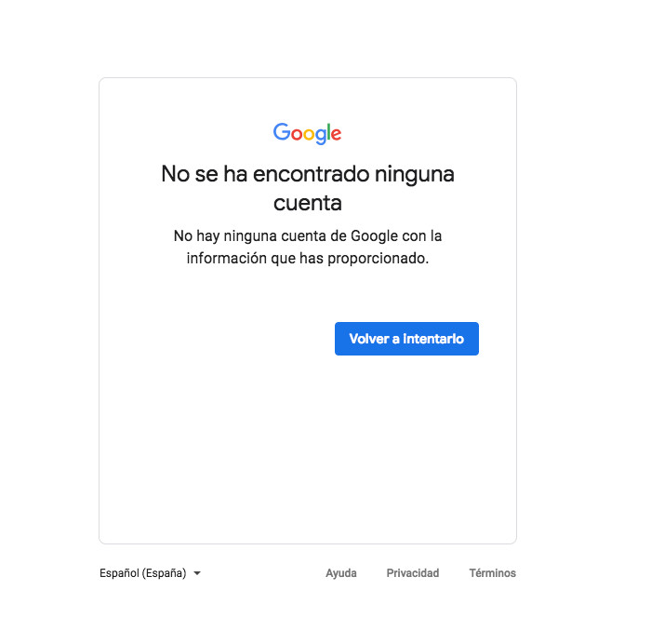This screenshot has width=651, height=644.
Task: Click the blue 'G' of the Google logo
Action: 282,132
